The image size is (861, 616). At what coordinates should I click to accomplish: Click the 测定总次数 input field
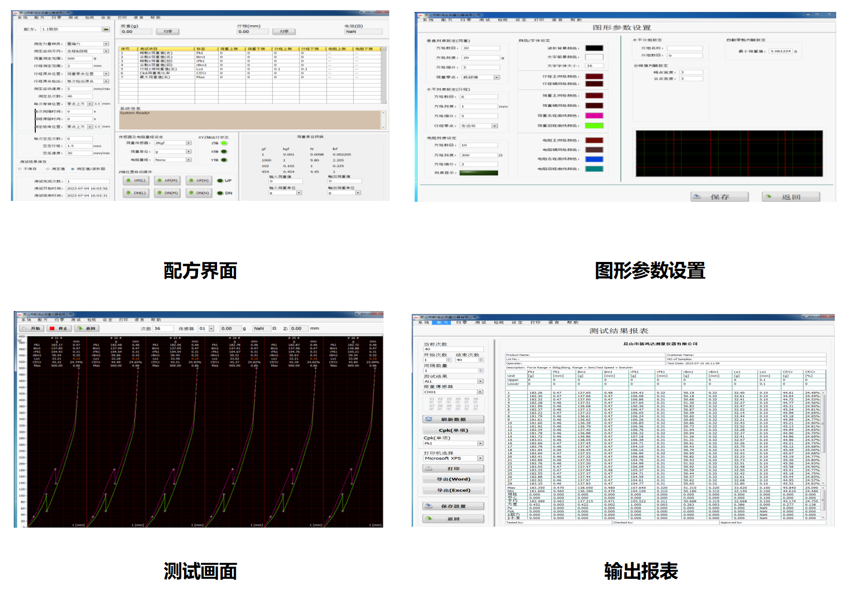pos(79,96)
